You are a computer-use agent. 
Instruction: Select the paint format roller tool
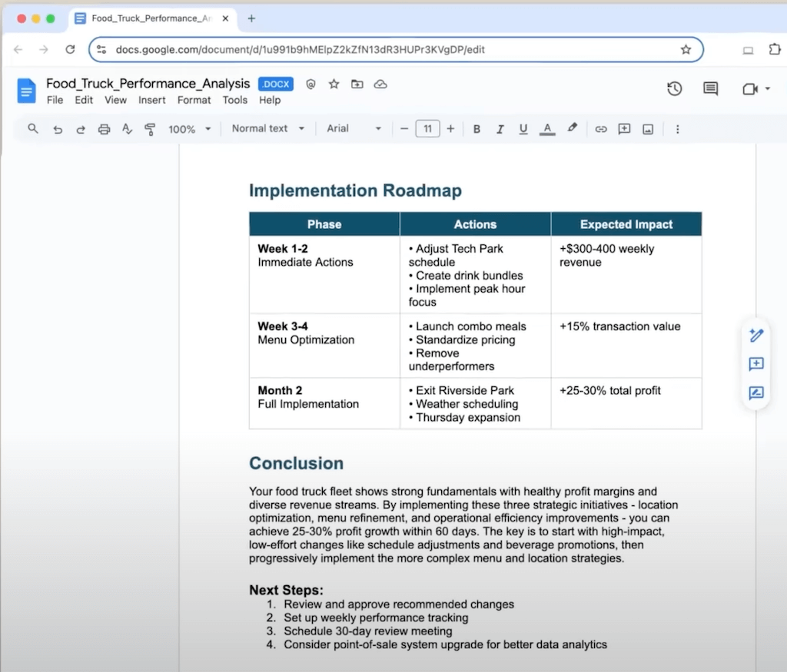[x=150, y=129]
